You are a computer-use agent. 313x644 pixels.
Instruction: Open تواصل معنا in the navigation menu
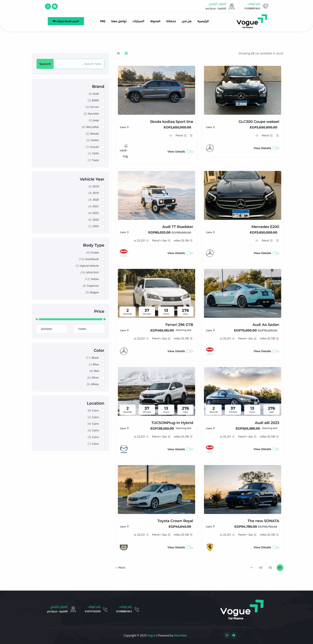pyautogui.click(x=119, y=21)
